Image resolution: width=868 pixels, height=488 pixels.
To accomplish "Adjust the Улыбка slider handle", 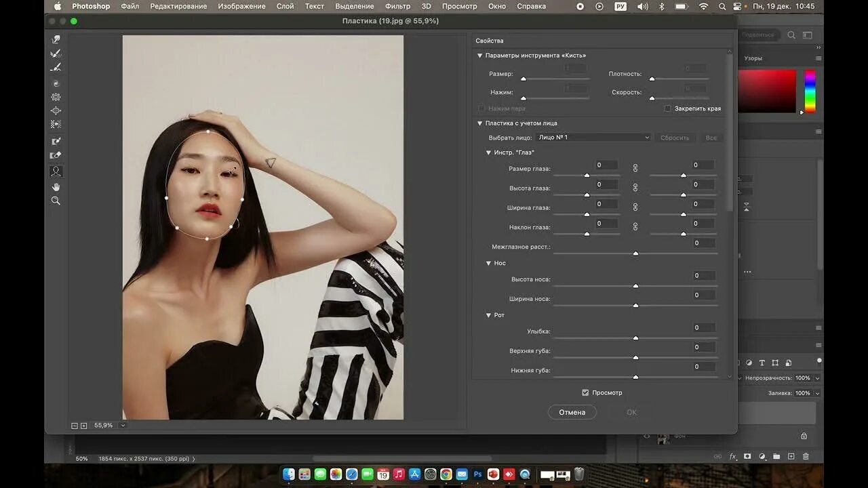I will tap(635, 338).
